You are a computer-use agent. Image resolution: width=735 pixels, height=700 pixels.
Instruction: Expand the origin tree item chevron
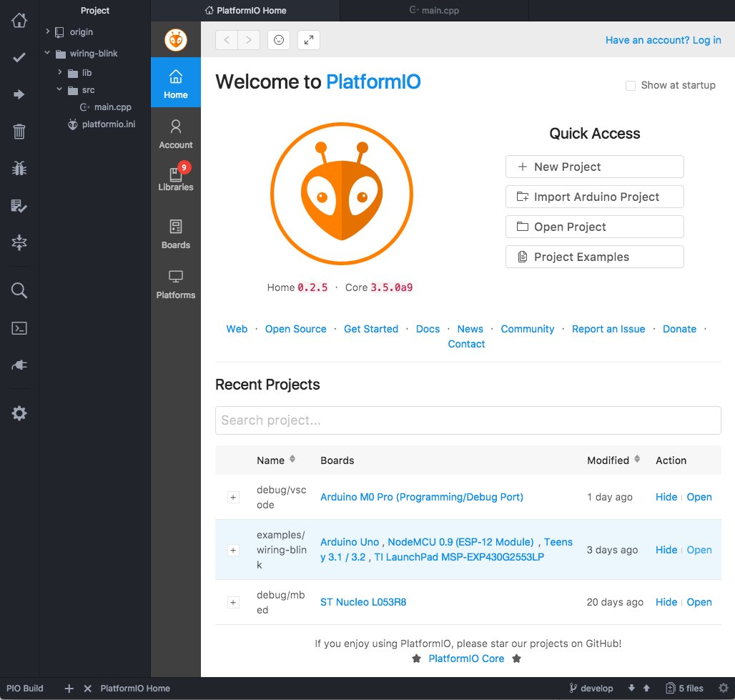pos(47,31)
